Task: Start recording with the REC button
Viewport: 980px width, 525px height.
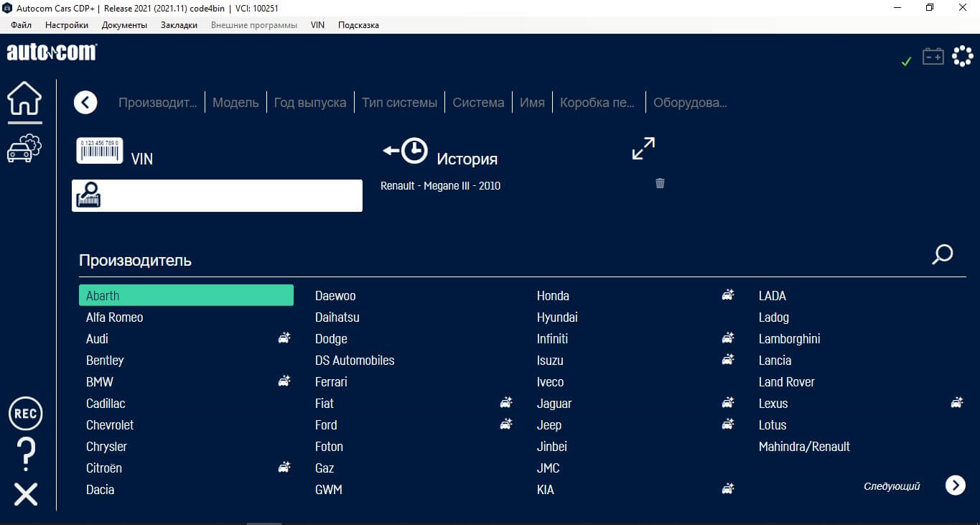Action: click(26, 414)
